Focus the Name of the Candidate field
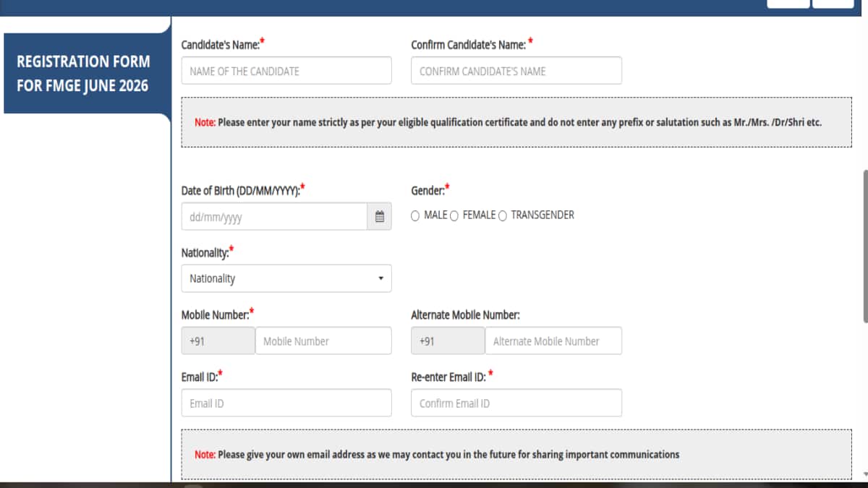Screen dimensions: 868x488 tap(286, 71)
